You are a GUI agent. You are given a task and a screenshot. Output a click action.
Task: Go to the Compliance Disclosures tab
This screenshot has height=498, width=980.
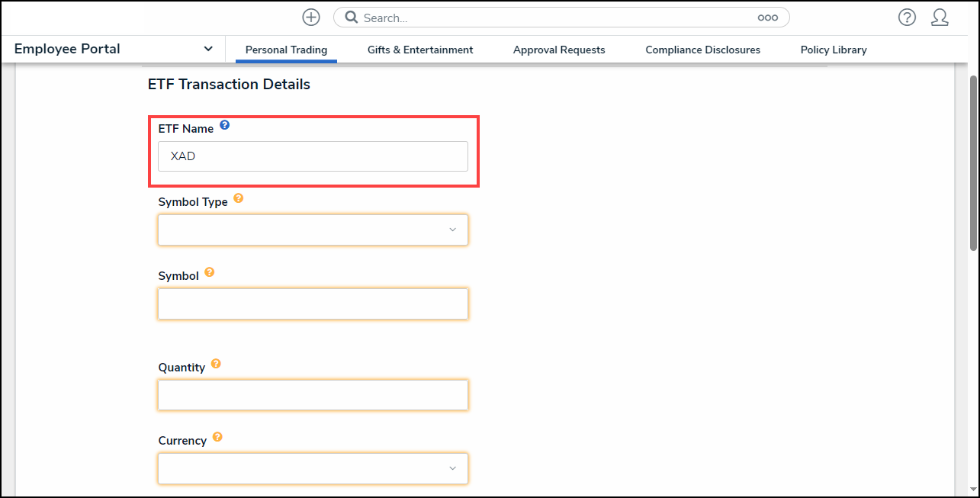[702, 50]
